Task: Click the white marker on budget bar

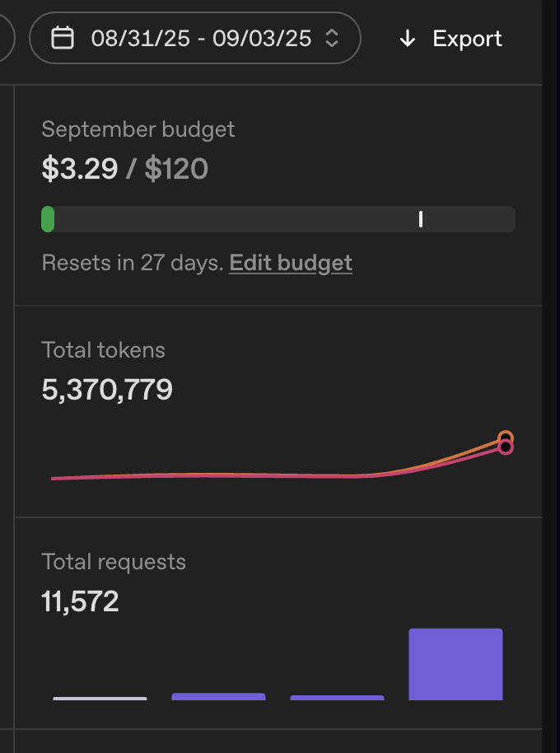Action: point(421,219)
